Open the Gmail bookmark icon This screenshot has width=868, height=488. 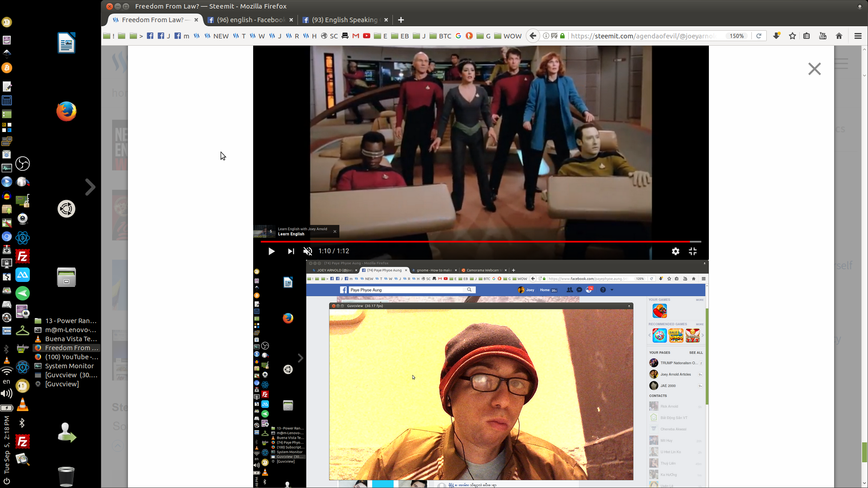(356, 36)
